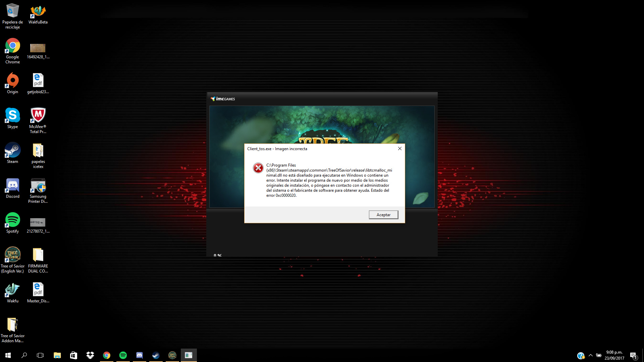Open the notification action center
The image size is (644, 362).
tap(633, 355)
